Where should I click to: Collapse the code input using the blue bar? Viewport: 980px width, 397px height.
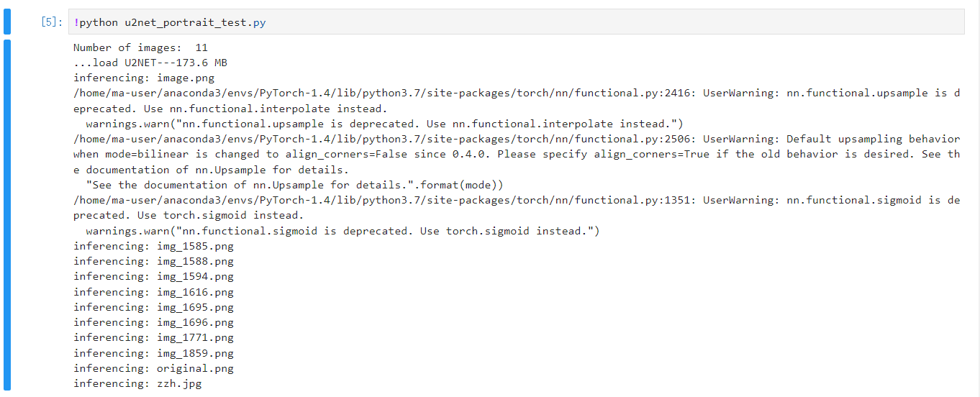click(x=7, y=22)
